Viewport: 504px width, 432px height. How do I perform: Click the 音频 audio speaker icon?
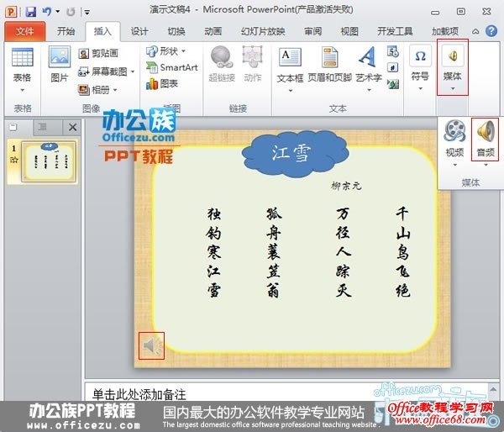(x=486, y=131)
